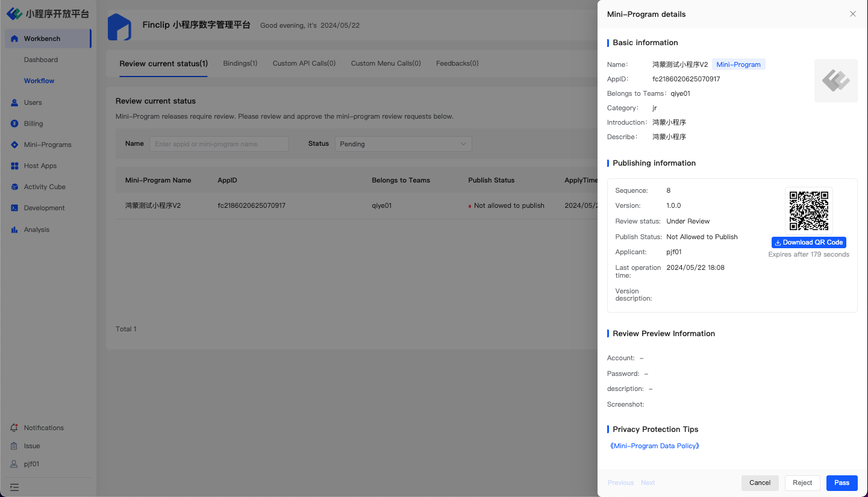Click last operation time 2024/05/22 18:08
The height and width of the screenshot is (497, 868).
tap(696, 267)
